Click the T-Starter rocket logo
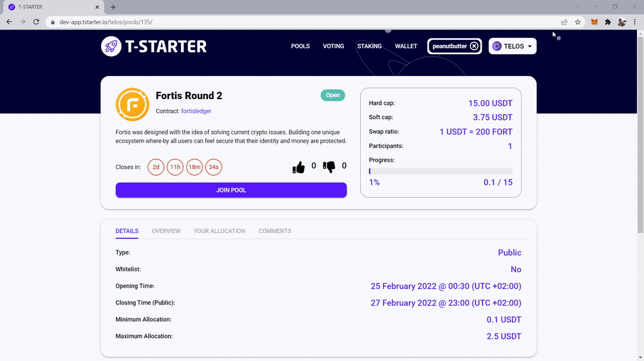 (x=111, y=46)
